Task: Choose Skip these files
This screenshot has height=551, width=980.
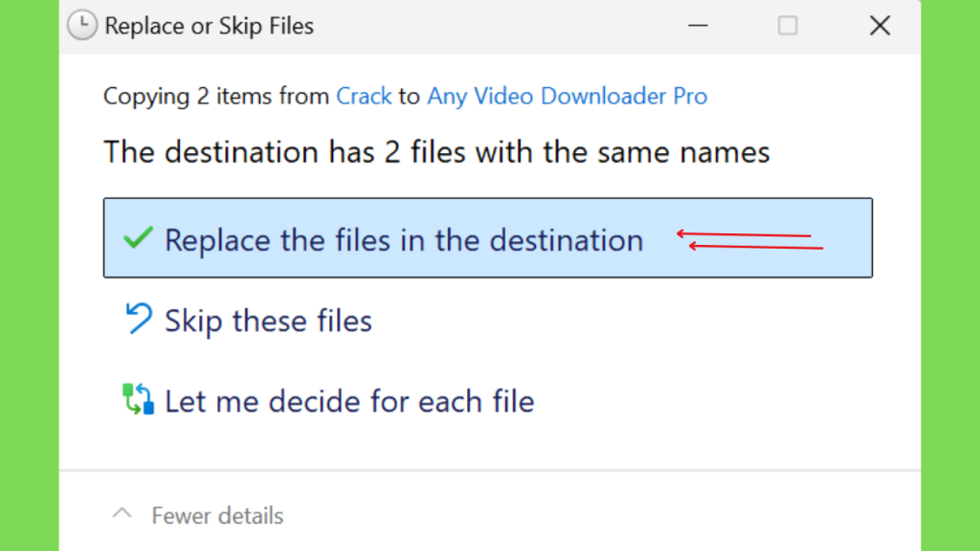Action: click(488, 320)
